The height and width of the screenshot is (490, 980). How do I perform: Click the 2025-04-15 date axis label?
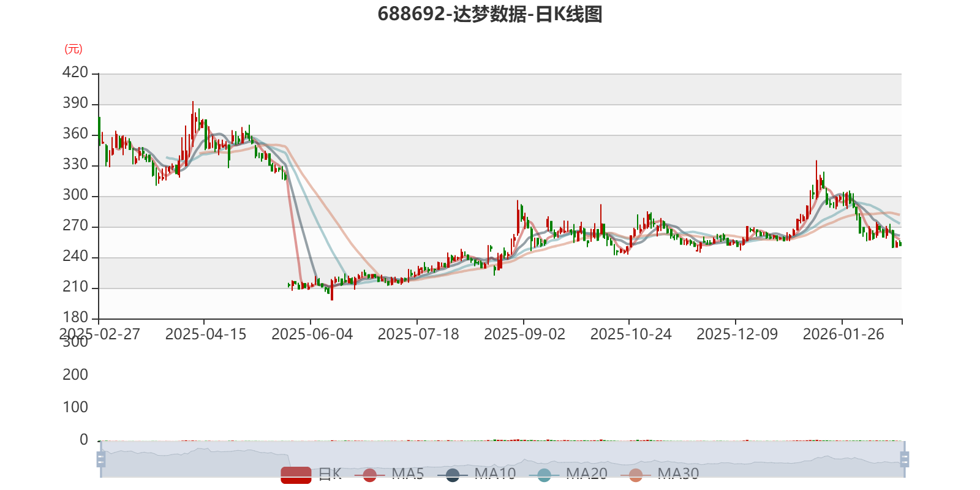[x=206, y=334]
